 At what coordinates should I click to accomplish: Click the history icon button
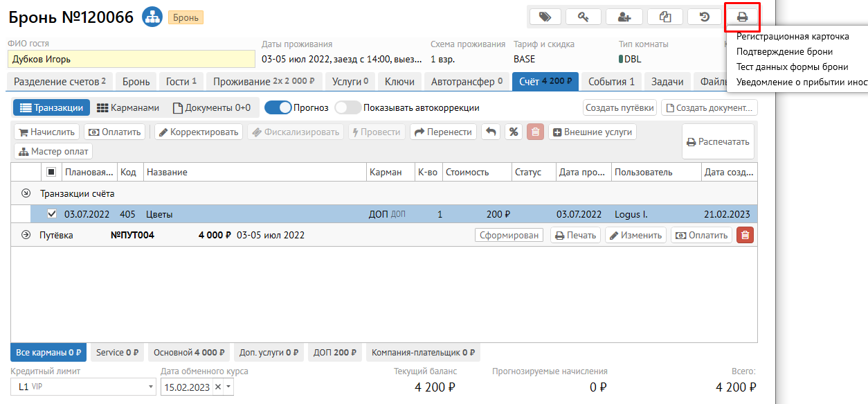[705, 17]
